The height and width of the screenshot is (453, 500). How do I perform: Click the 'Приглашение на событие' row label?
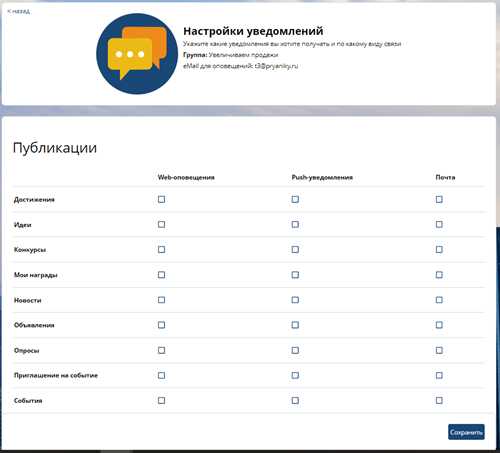pos(56,376)
